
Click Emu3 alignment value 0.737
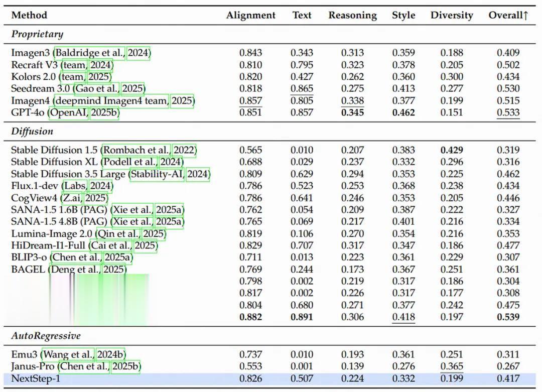point(251,355)
